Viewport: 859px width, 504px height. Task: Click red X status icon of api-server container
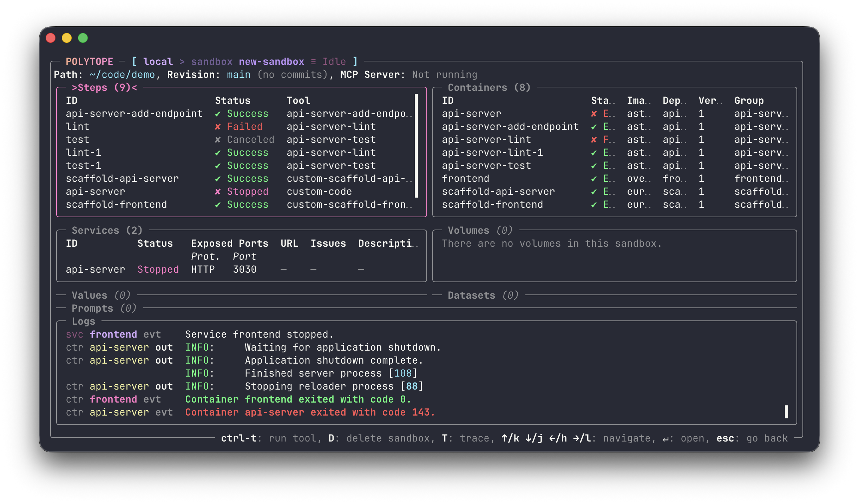click(x=594, y=114)
